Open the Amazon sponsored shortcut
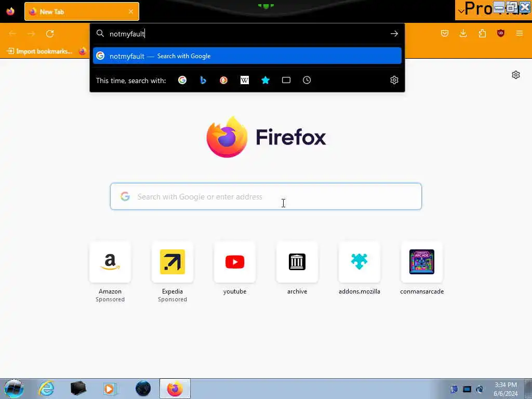532x399 pixels. coord(110,272)
